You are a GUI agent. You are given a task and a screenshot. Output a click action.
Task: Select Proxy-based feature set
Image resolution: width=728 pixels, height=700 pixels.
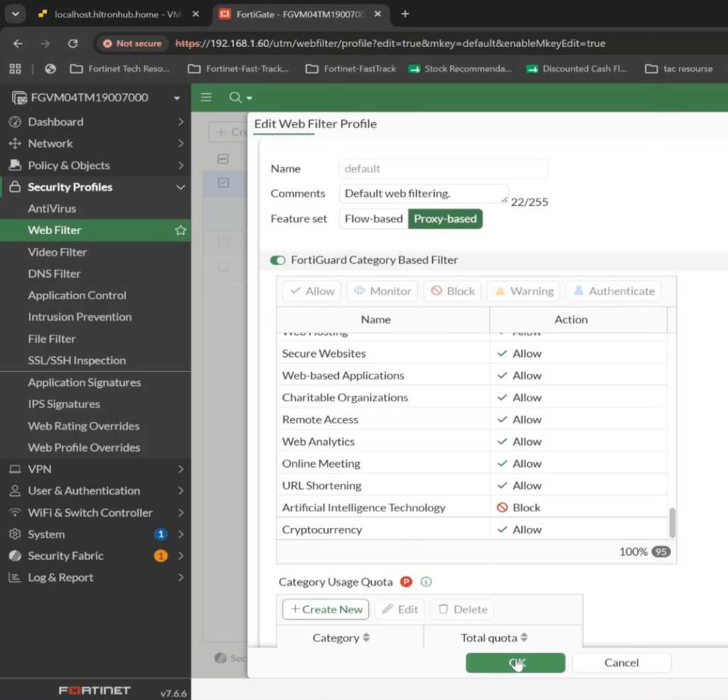[x=445, y=219]
